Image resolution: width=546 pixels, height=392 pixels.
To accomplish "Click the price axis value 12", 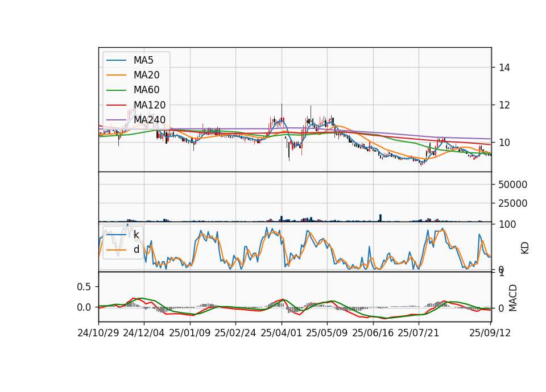I will click(504, 105).
